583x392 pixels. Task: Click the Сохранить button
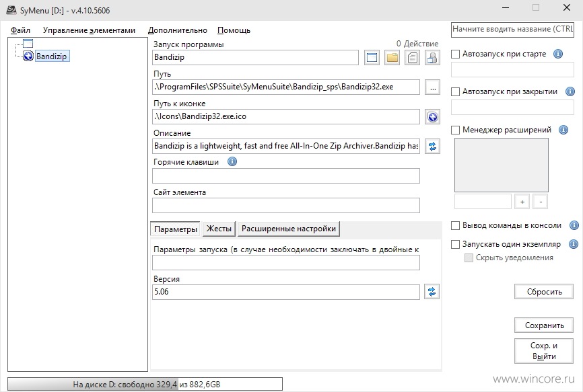click(544, 325)
